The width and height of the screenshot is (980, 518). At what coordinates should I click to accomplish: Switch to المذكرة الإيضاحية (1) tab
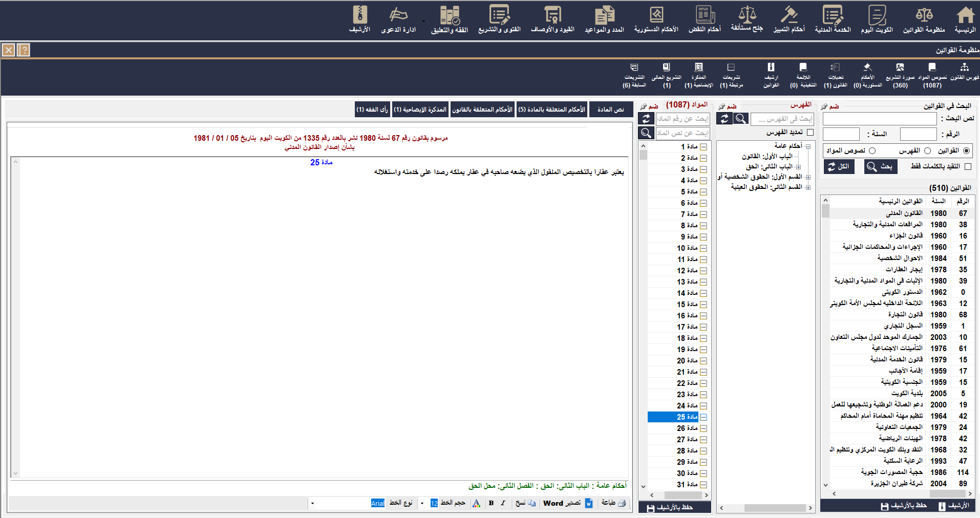420,110
